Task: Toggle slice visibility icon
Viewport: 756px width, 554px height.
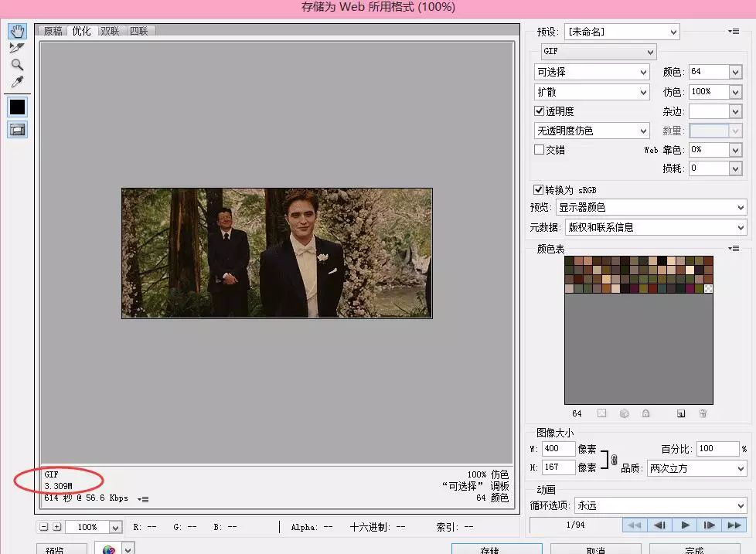Action: 17,130
